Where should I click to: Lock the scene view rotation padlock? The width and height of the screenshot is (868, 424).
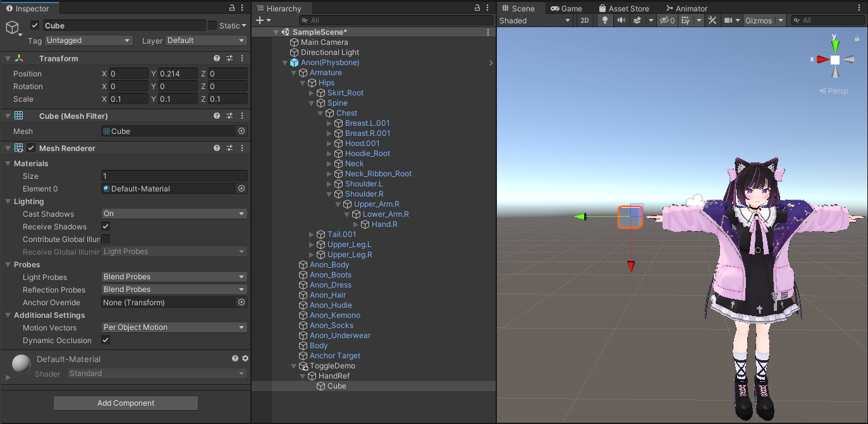coord(857,39)
